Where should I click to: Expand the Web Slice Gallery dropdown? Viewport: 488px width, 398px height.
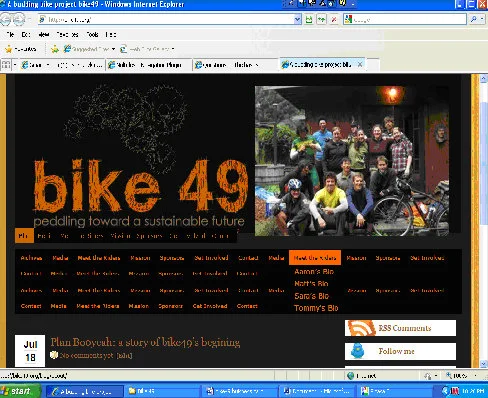pos(173,49)
